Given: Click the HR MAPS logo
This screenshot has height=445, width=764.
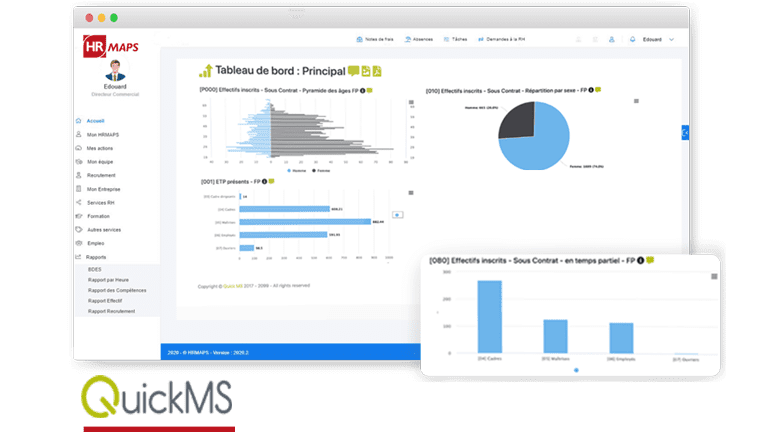Looking at the screenshot, I should (x=111, y=47).
